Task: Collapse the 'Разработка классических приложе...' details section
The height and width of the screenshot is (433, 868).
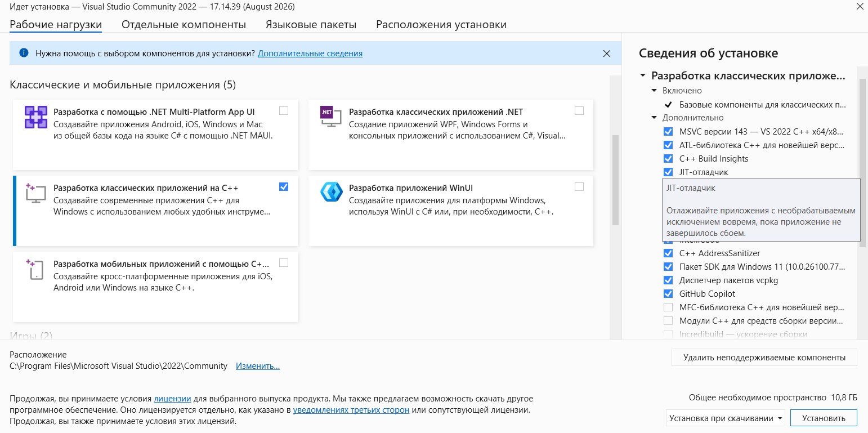Action: pos(643,75)
